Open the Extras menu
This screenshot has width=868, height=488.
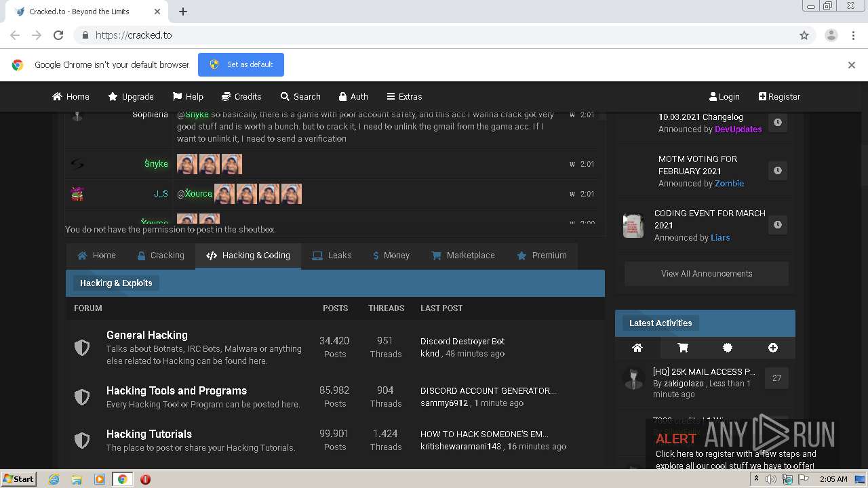click(404, 96)
